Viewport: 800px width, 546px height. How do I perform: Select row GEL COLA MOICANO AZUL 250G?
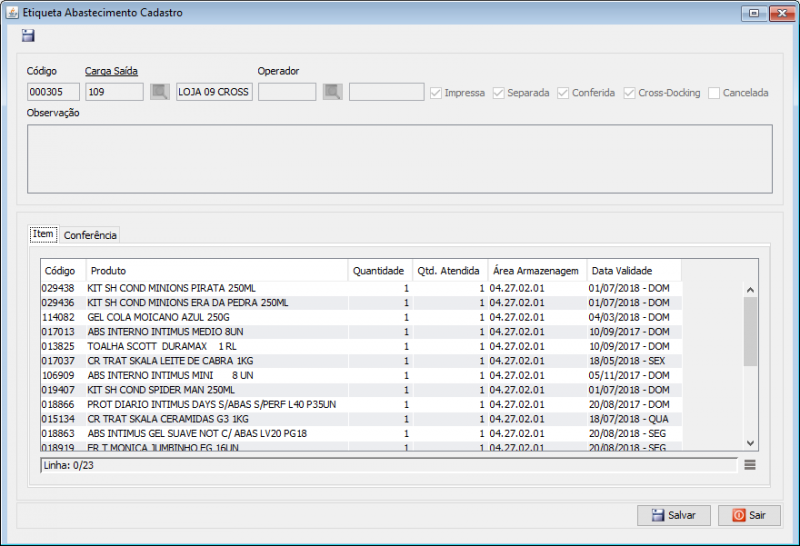(x=361, y=317)
